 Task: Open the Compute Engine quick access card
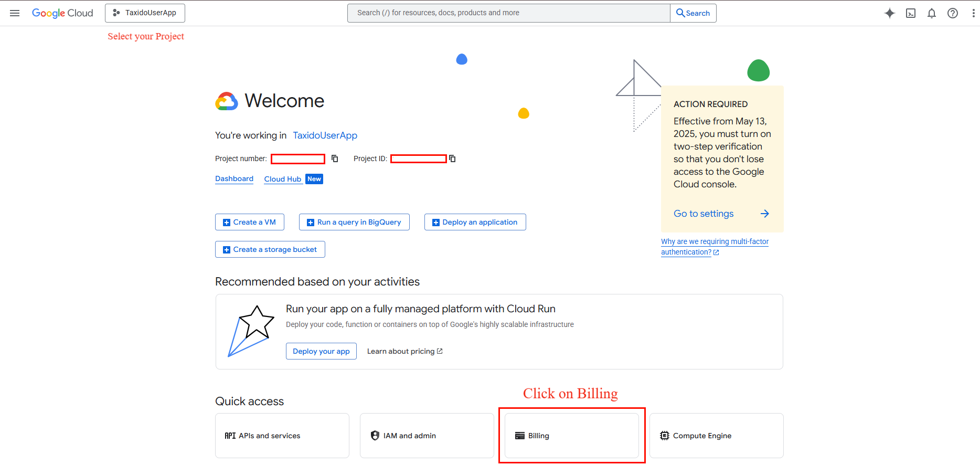(716, 436)
